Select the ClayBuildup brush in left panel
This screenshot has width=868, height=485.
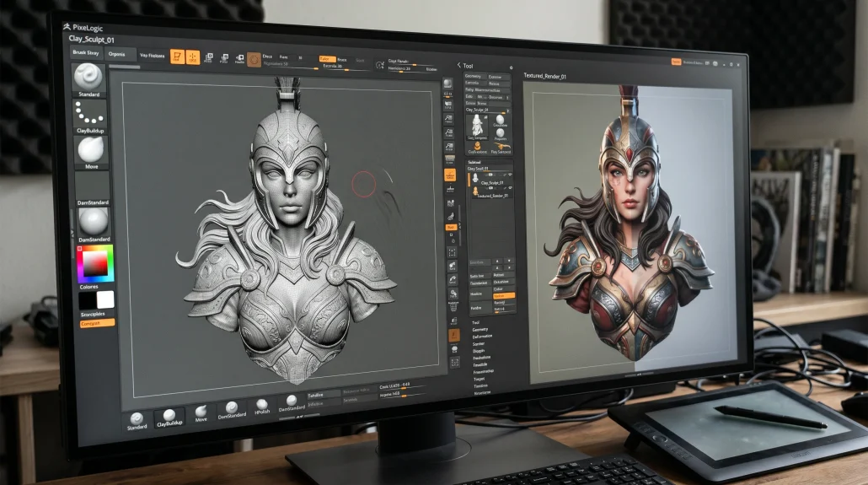point(89,117)
